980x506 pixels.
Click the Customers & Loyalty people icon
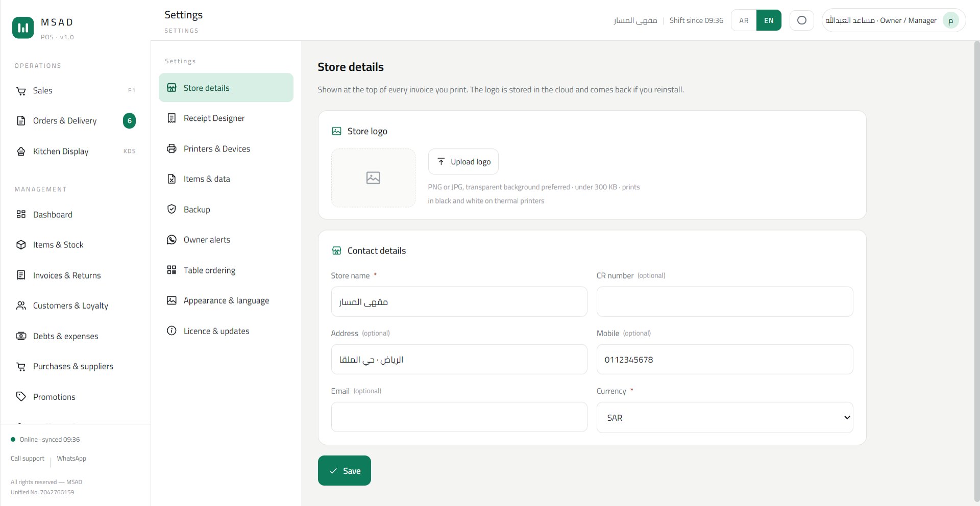point(21,306)
